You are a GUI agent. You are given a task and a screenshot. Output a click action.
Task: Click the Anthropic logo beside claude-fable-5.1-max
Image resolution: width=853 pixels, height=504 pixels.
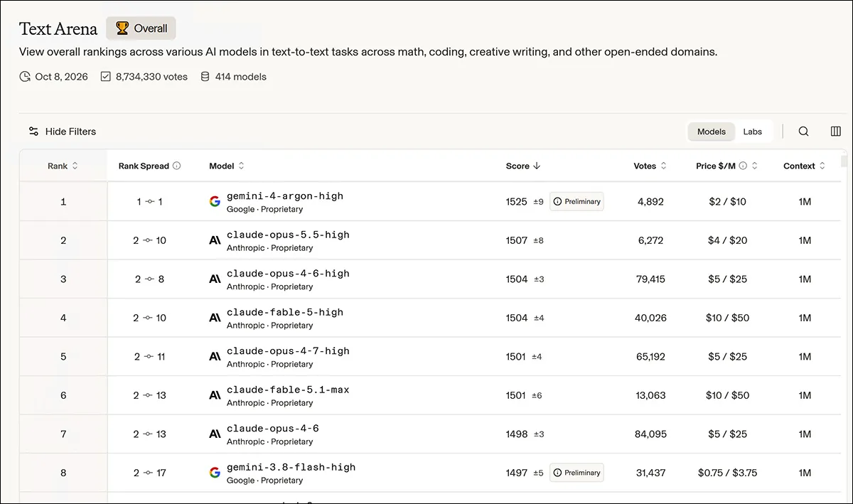(x=215, y=395)
